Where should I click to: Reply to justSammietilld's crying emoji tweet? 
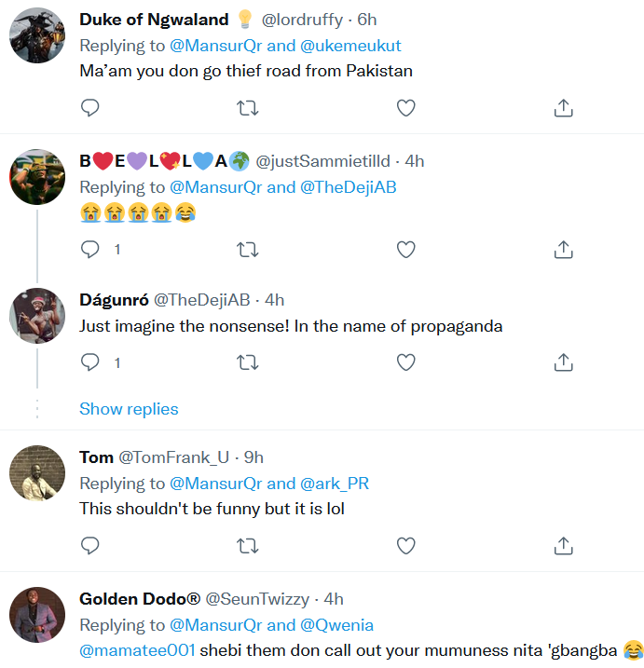click(90, 250)
